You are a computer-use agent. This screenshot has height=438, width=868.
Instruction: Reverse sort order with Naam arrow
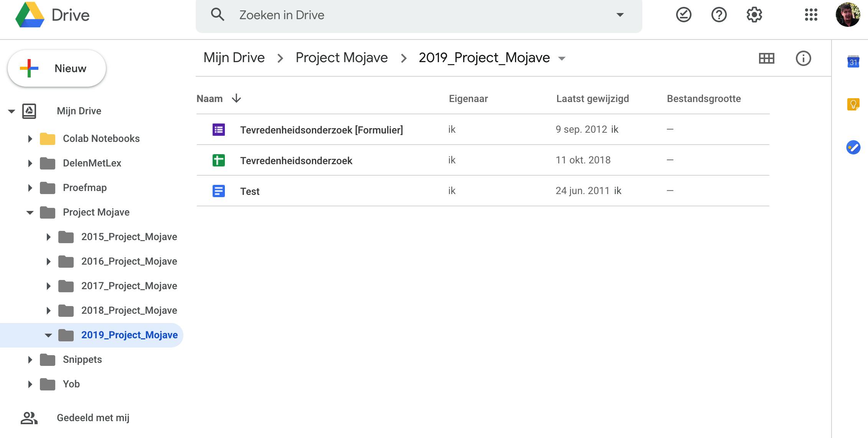click(236, 99)
